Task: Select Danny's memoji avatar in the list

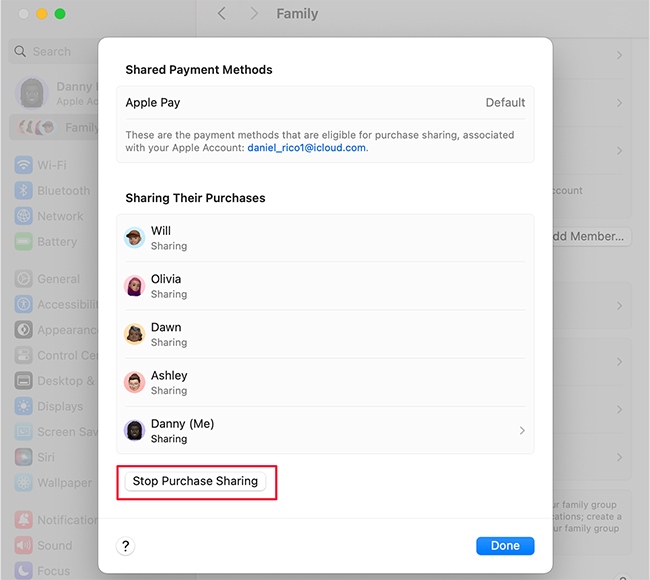Action: point(134,430)
